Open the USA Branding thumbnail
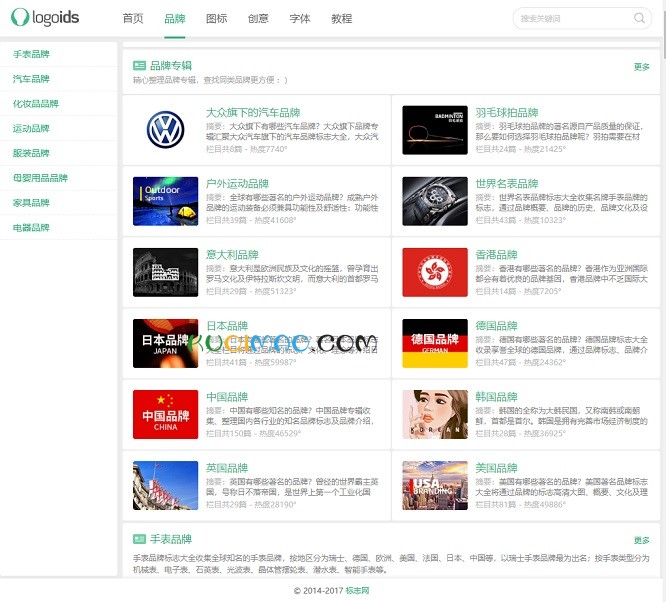Screen dimensions: 666x602 click(x=435, y=485)
